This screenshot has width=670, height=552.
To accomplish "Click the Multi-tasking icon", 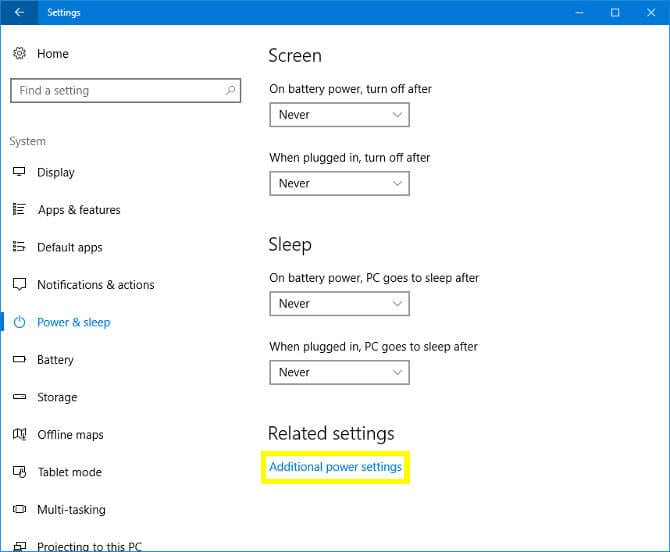I will click(19, 509).
